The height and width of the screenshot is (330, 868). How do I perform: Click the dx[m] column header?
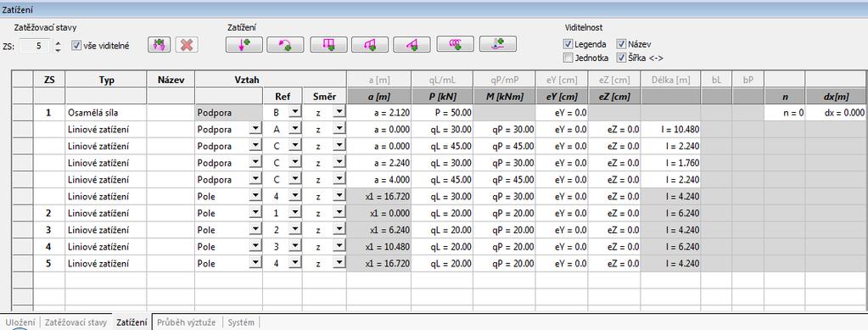point(836,97)
